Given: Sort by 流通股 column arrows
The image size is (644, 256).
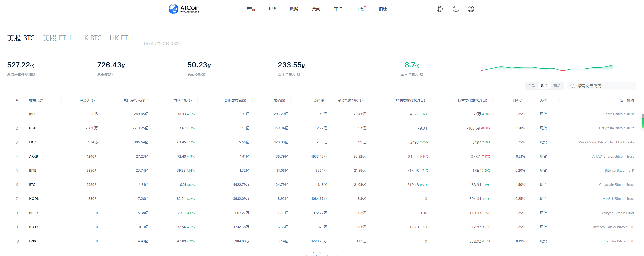Looking at the screenshot, I should 326,100.
